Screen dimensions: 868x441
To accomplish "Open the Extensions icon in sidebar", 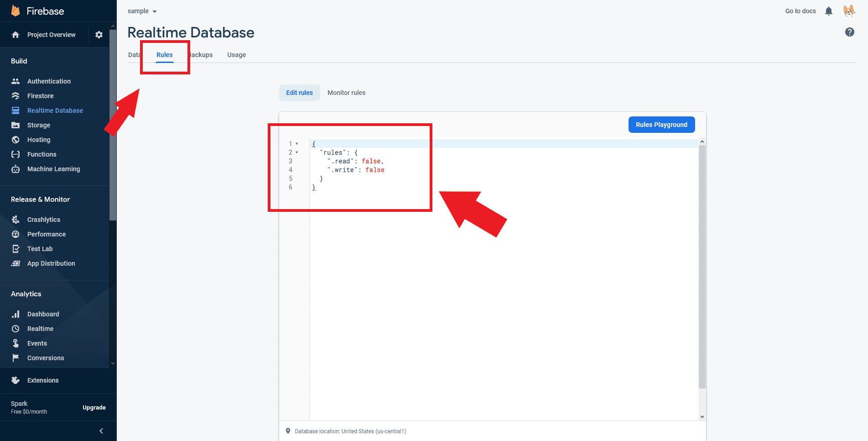I will (x=16, y=380).
